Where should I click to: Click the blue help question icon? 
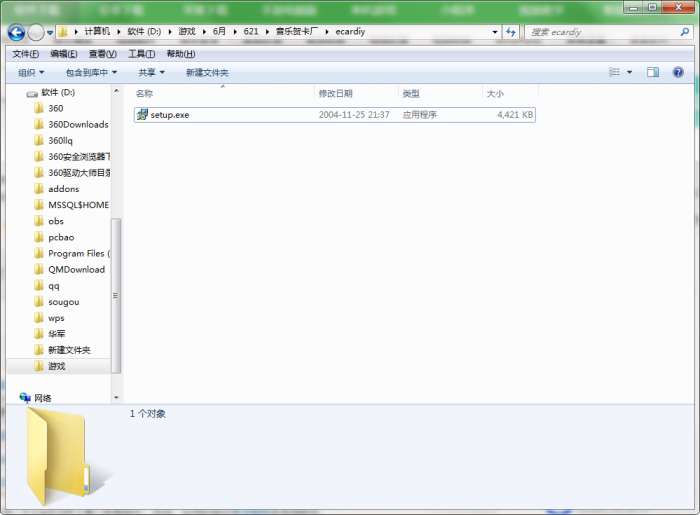pos(678,72)
